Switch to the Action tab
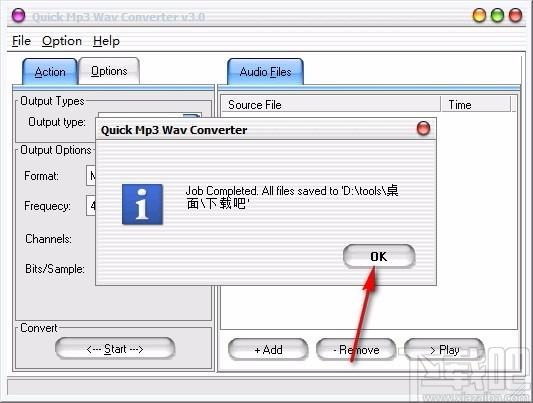This screenshot has height=403, width=533. tap(50, 72)
